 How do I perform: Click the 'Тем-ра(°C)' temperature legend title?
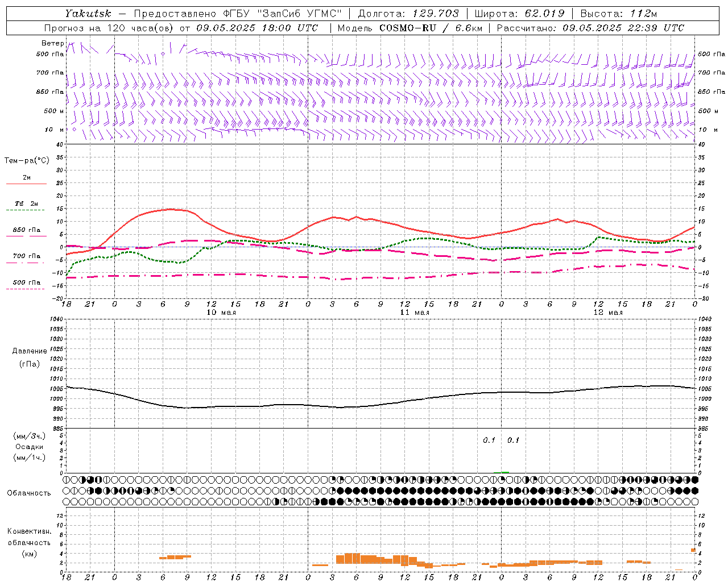(x=27, y=161)
